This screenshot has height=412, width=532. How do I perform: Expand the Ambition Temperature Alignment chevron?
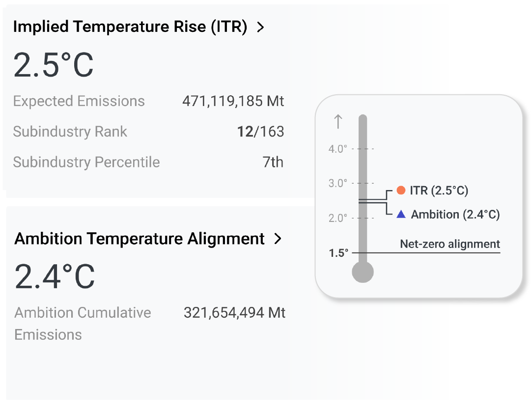coord(278,239)
